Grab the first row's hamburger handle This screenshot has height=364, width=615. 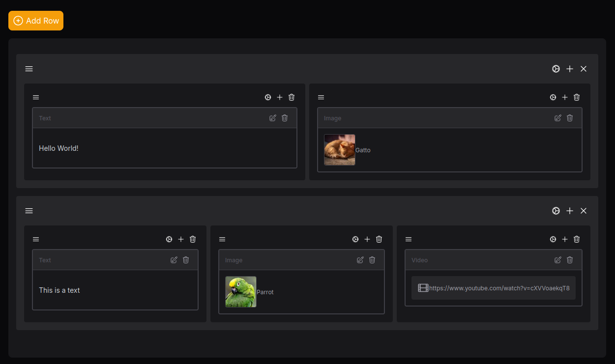29,69
